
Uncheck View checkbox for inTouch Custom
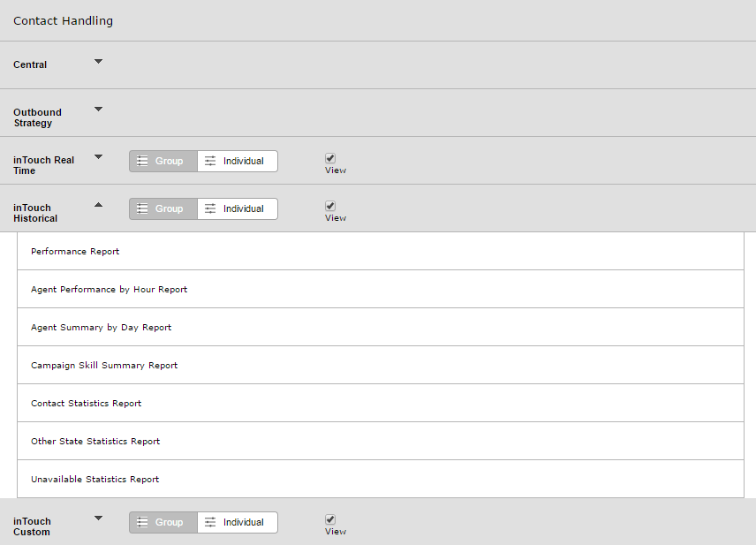click(x=330, y=519)
